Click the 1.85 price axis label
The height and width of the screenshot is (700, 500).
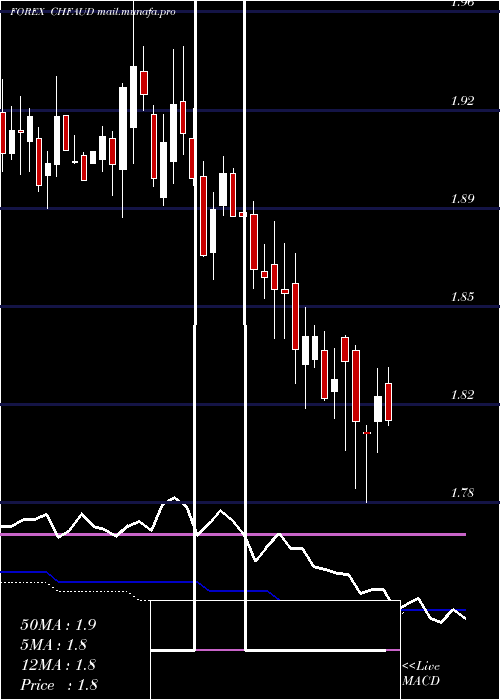462,297
